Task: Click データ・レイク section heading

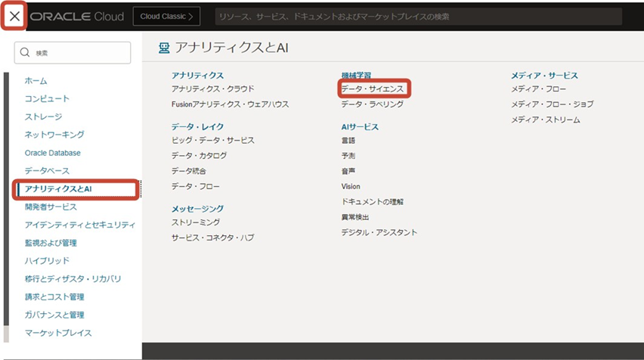Action: 197,126
